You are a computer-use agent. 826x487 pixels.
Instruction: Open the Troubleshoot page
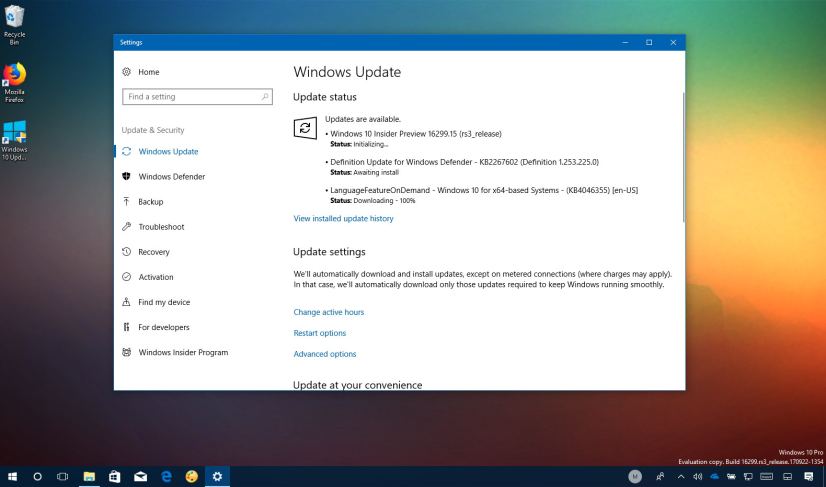point(153,227)
